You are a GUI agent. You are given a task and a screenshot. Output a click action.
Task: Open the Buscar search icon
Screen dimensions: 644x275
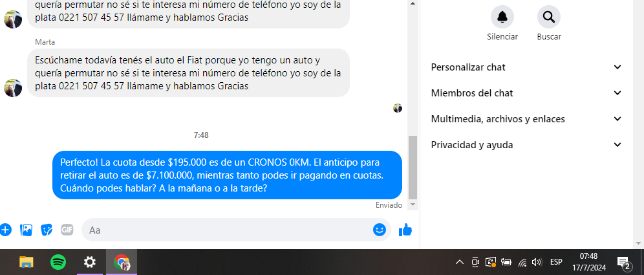coord(549,17)
